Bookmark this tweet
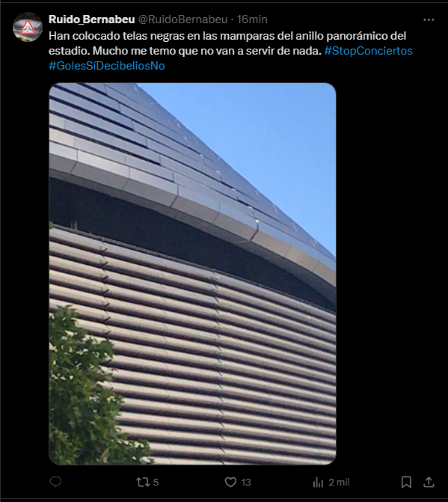The height and width of the screenshot is (502, 448). [x=406, y=482]
